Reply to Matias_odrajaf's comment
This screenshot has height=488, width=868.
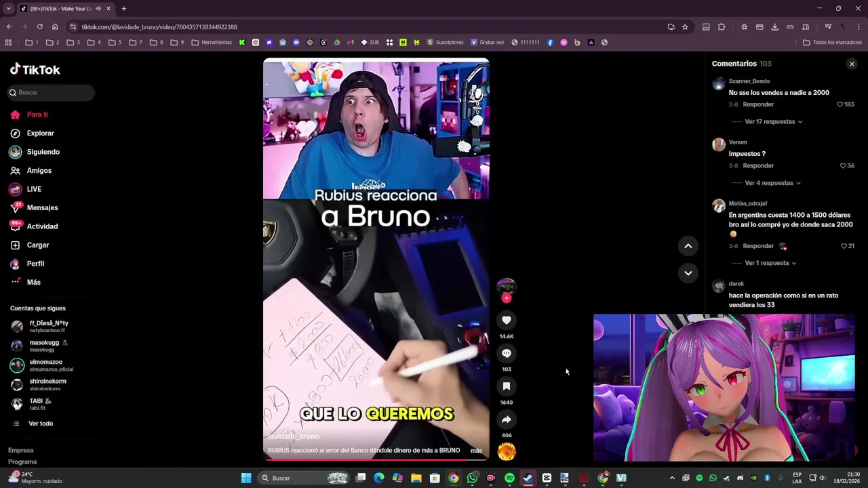(758, 246)
